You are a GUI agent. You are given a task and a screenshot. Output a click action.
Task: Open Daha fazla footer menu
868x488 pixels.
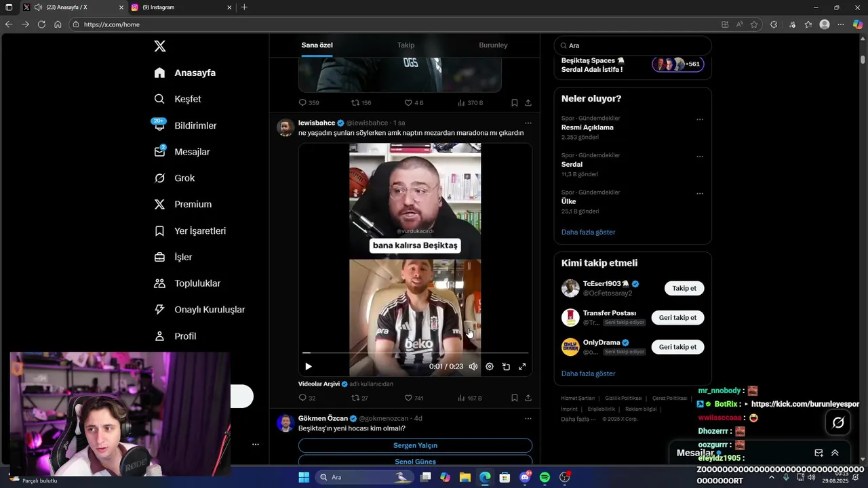point(578,419)
